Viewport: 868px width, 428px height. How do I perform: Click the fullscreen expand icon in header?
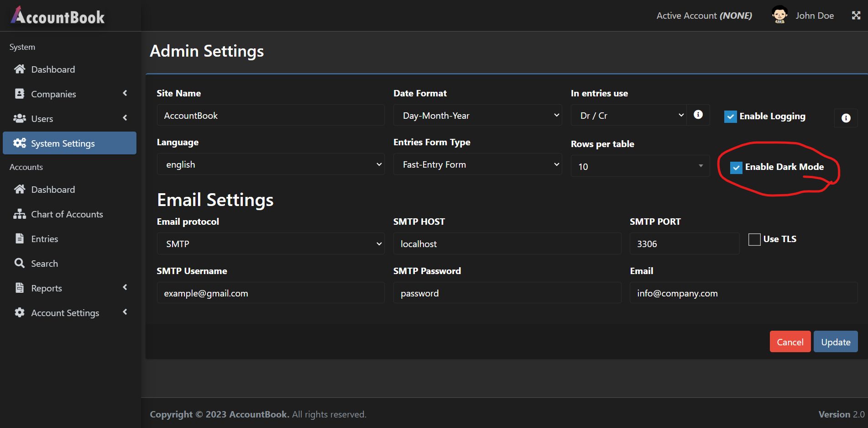tap(856, 16)
